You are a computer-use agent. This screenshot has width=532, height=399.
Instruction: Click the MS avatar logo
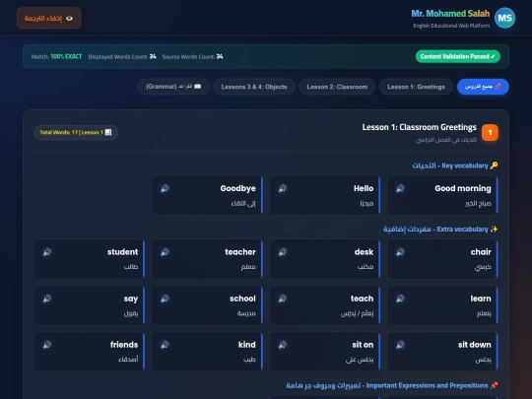coord(504,18)
